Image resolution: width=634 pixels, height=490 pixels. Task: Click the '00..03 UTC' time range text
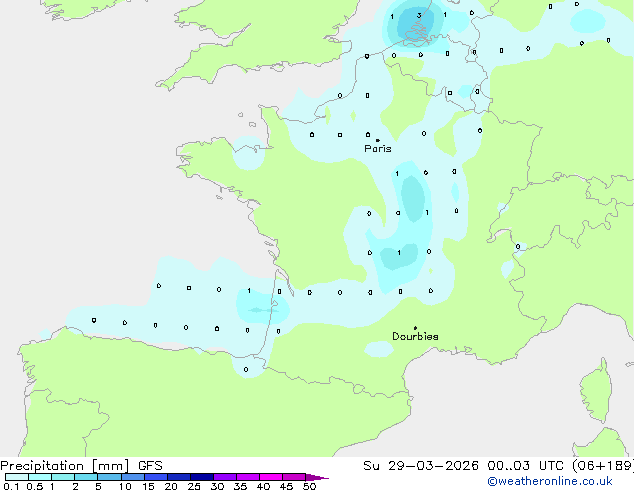pos(525,466)
